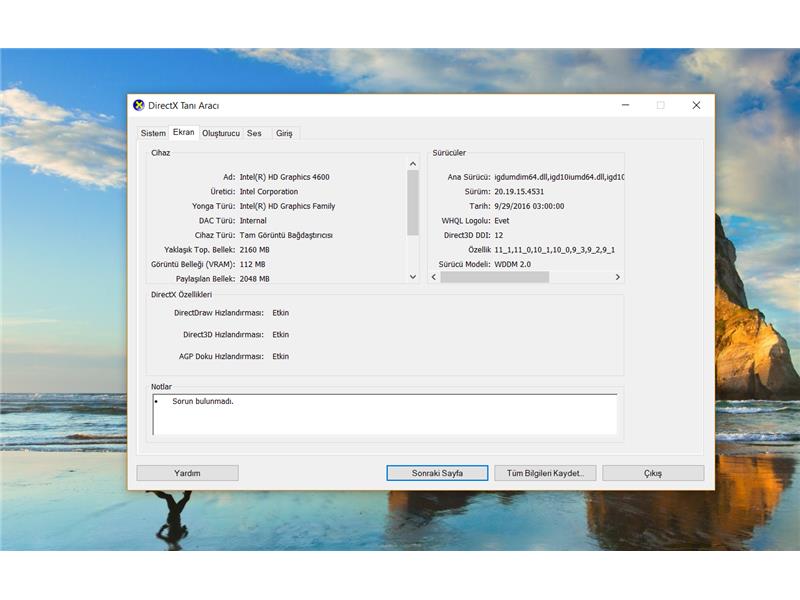The image size is (800, 600).
Task: Select the Ekran tab
Action: pos(184,132)
